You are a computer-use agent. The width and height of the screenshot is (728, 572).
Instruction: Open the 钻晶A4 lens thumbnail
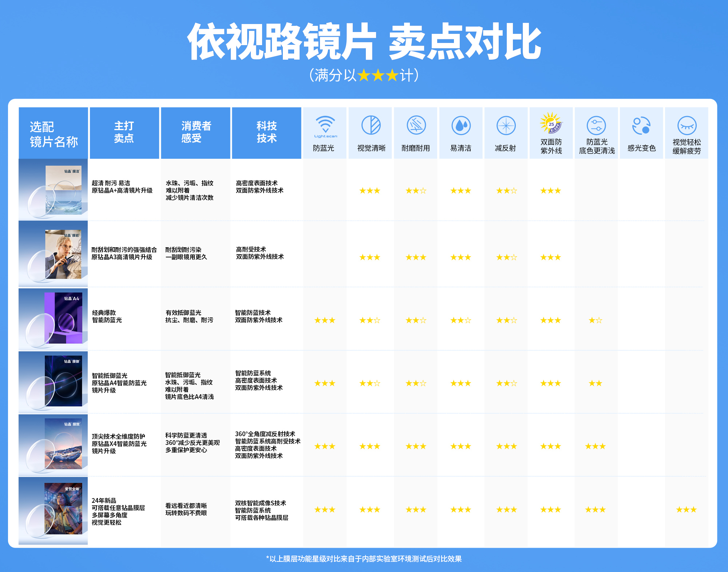tap(53, 319)
